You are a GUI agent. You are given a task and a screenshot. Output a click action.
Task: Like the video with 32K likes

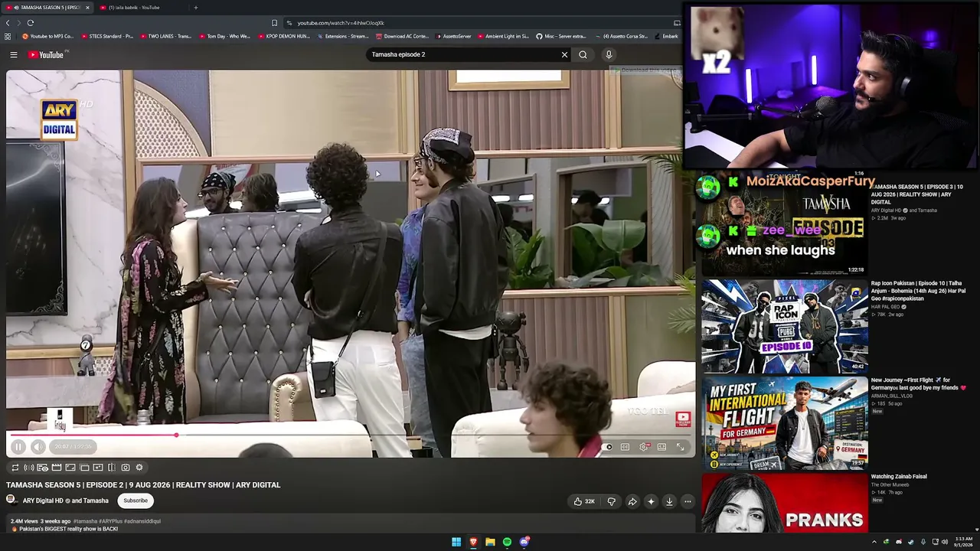pos(584,501)
